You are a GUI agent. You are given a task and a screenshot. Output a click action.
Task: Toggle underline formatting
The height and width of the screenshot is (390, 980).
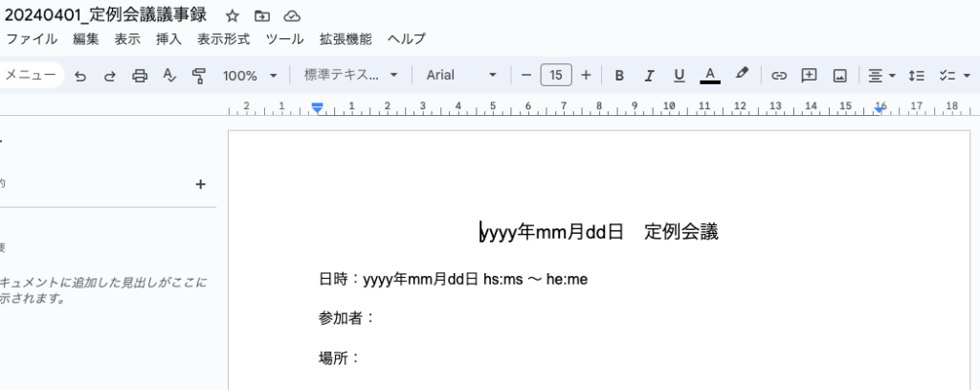tap(679, 75)
